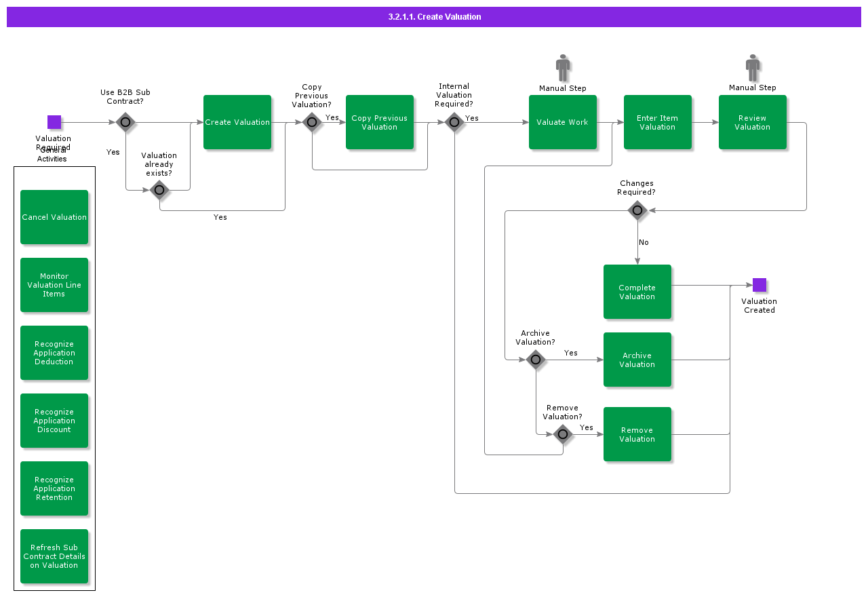Open the Enter Item Valuation activity box
The width and height of the screenshot is (868, 597).
658,122
